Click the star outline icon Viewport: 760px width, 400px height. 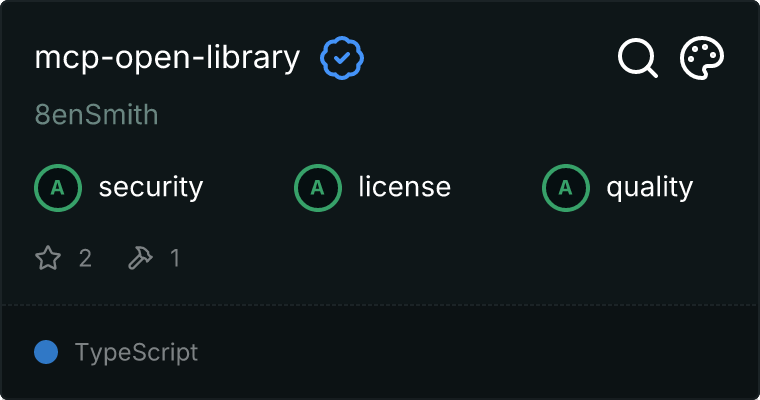pyautogui.click(x=48, y=257)
